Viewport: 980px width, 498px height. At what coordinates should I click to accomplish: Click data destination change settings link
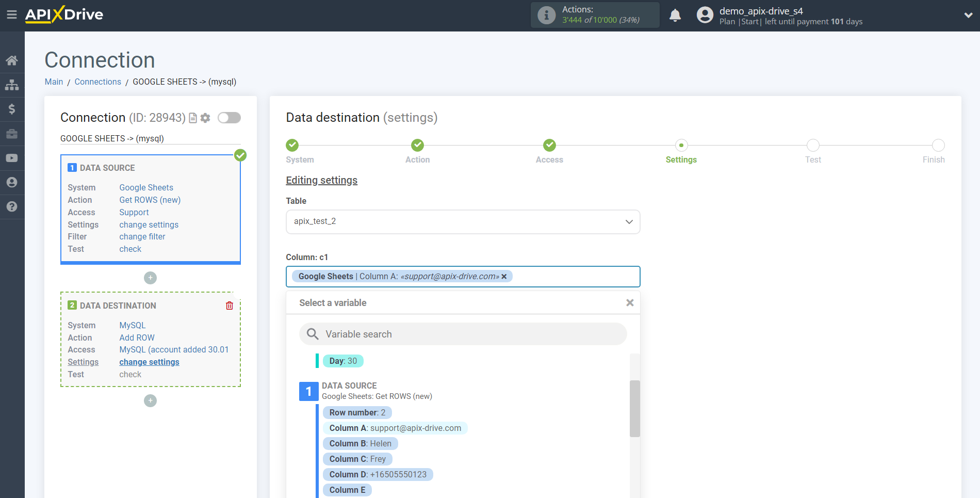149,362
